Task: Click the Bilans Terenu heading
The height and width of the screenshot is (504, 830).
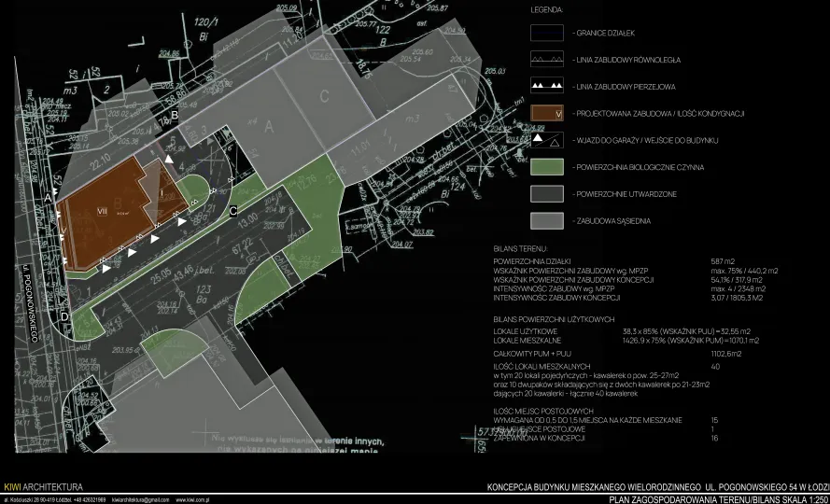Action: coord(518,251)
